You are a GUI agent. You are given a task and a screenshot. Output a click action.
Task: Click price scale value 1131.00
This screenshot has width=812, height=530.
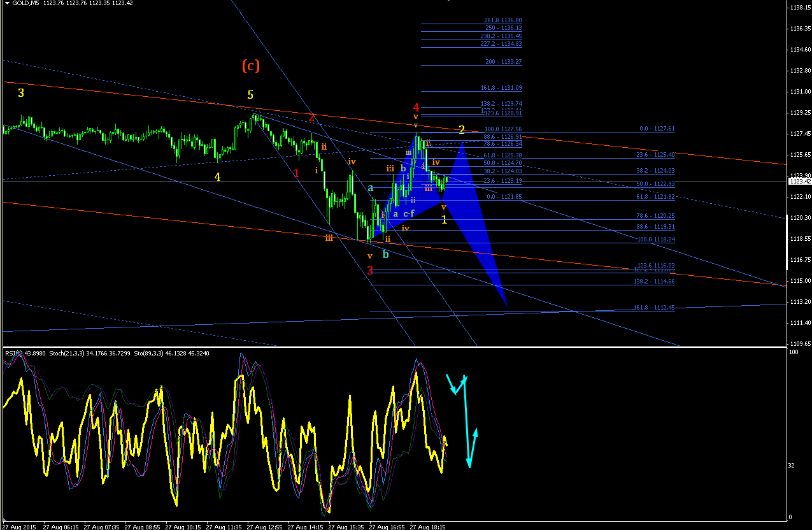800,92
